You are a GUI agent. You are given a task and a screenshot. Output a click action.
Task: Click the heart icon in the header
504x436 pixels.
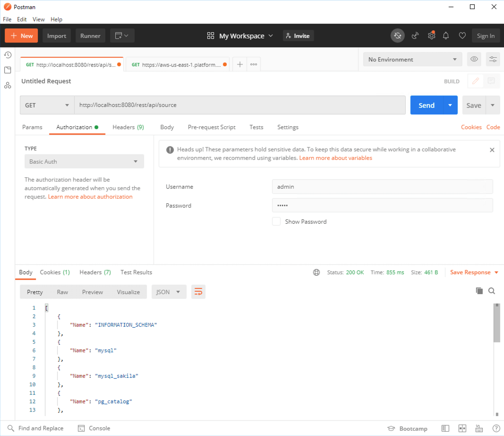coord(462,35)
